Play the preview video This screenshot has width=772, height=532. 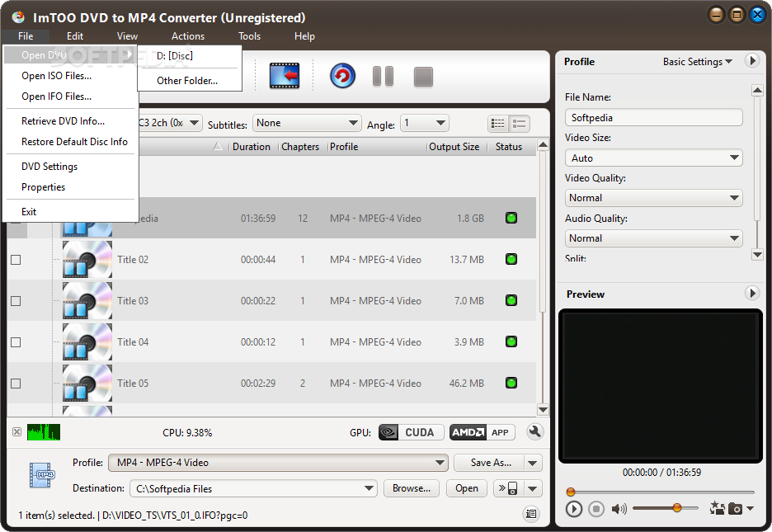click(573, 508)
